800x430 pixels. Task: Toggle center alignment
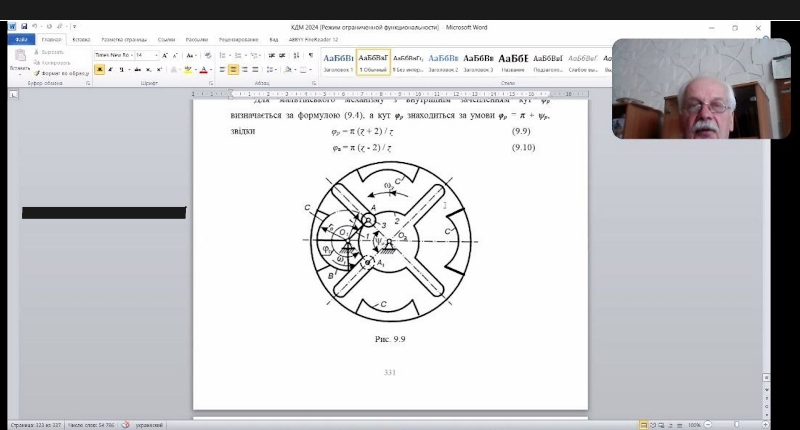pyautogui.click(x=233, y=69)
